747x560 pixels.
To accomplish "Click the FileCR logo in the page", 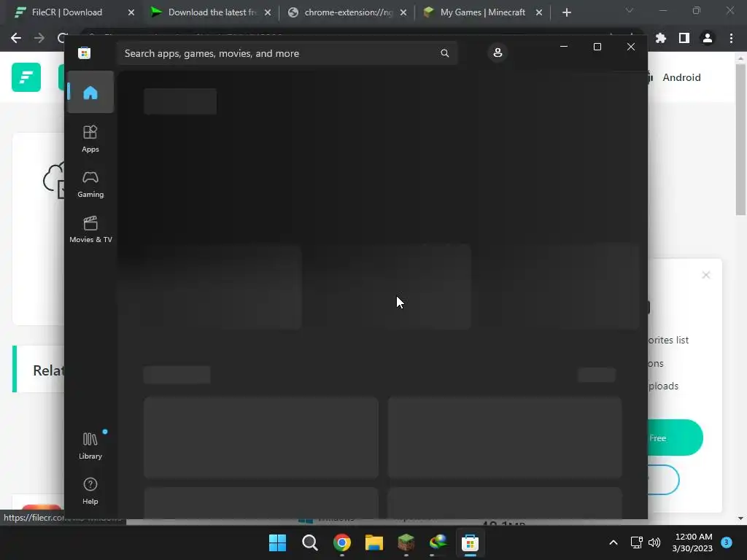I will [26, 77].
